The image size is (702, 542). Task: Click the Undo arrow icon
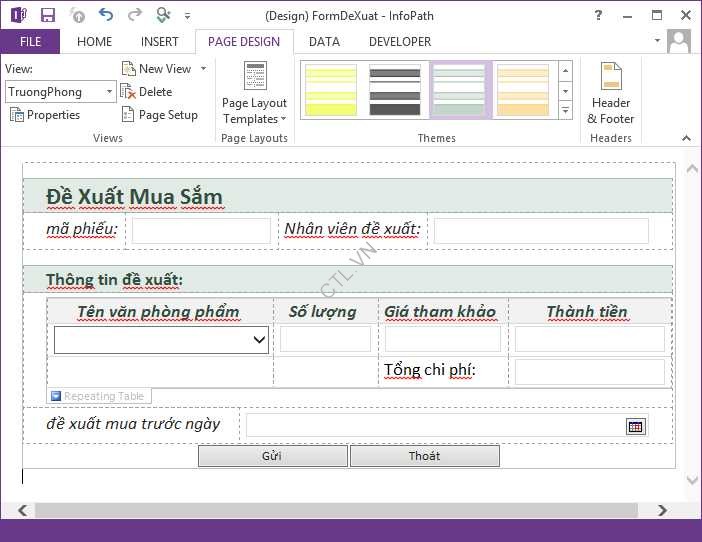(106, 16)
